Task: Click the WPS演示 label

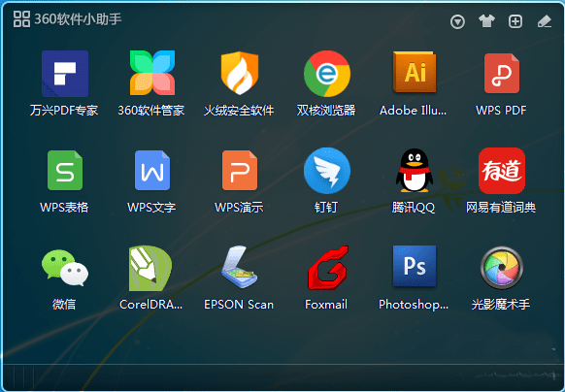Action: (x=239, y=208)
